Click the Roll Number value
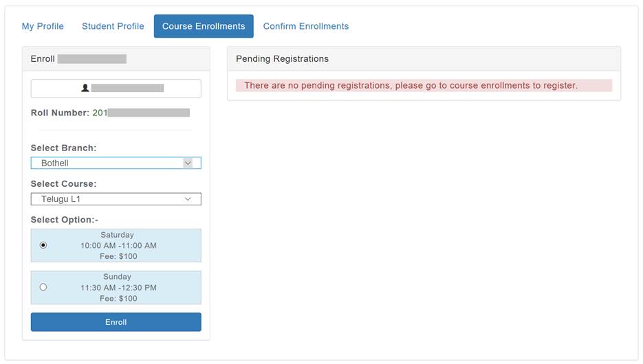This screenshot has width=643, height=364. click(x=141, y=113)
